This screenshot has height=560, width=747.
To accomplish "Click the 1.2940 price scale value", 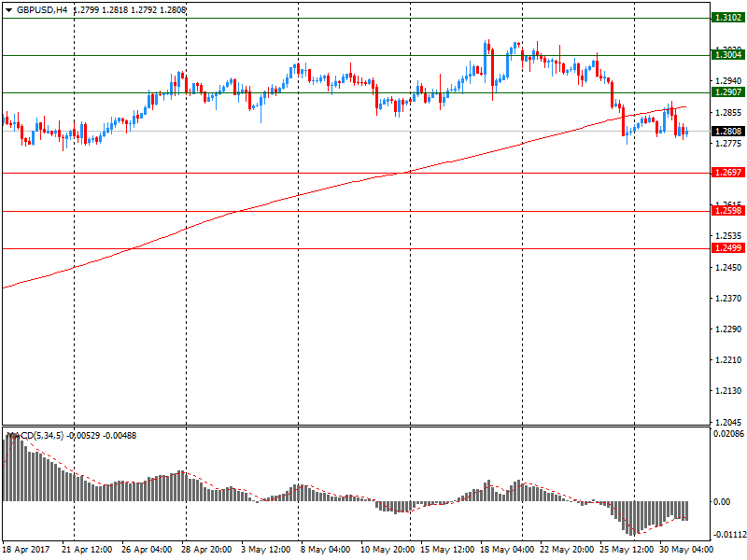I will pyautogui.click(x=729, y=81).
